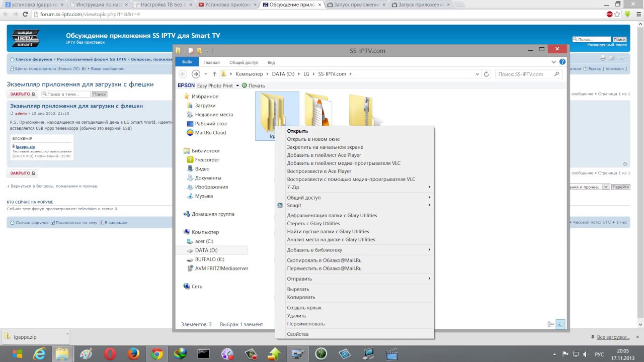Select 'Загрузки' in Explorer favorites
The image size is (644, 362).
tap(205, 106)
